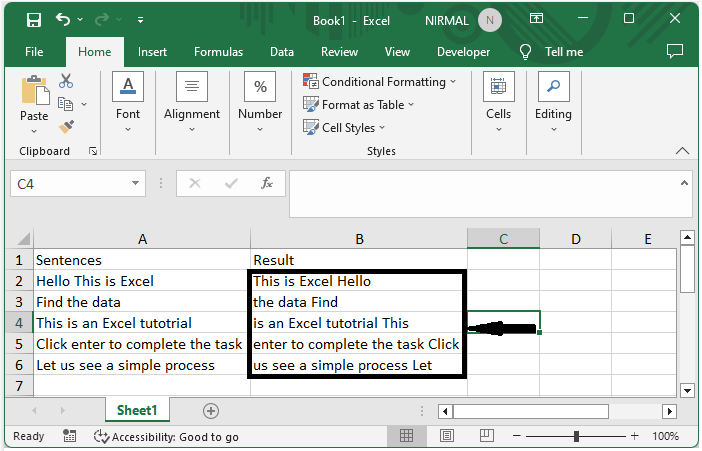
Task: Click the Cancel X formula button
Action: 195,183
